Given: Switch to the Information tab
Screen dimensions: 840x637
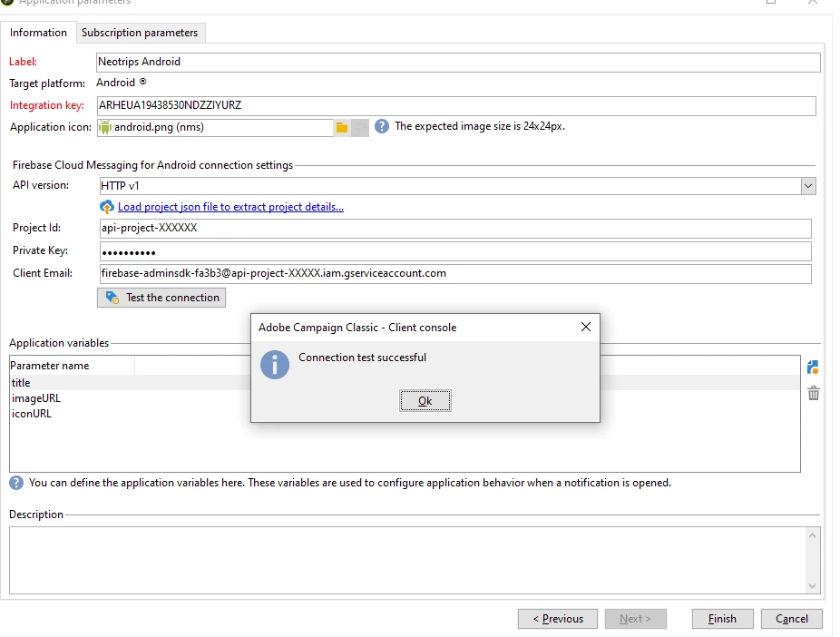Looking at the screenshot, I should click(x=38, y=33).
